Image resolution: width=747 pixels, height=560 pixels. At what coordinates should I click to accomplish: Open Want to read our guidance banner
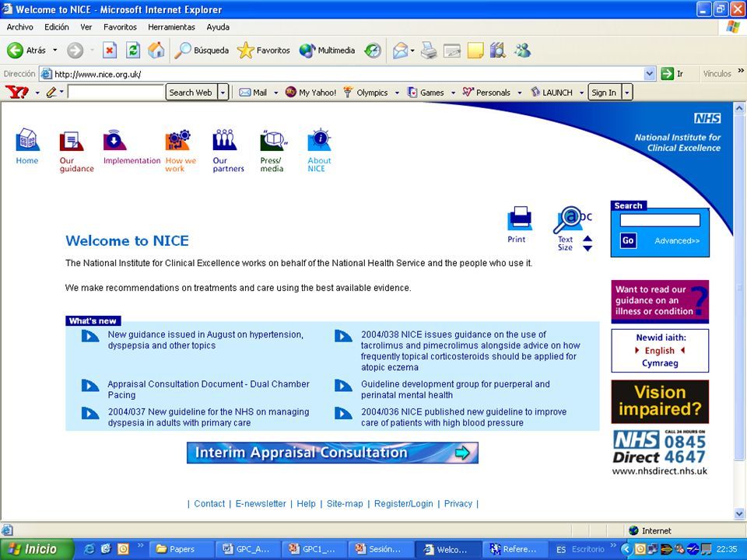coord(660,301)
